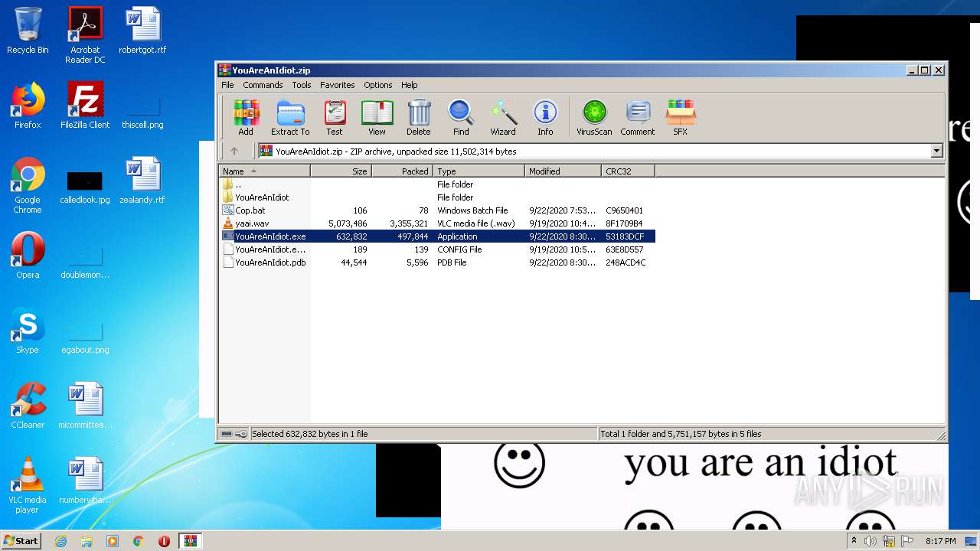Click the Delete trash icon in WinRAR
The image size is (980, 551).
[419, 118]
